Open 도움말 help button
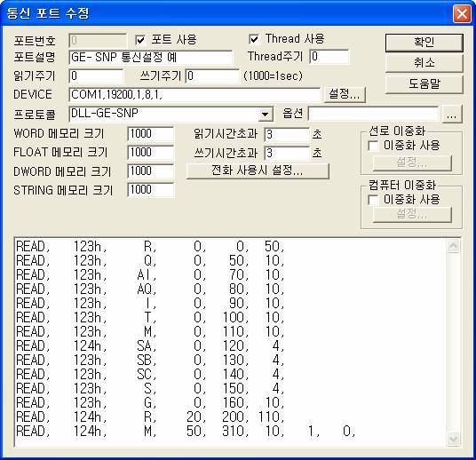Viewport: 476px width, 460px height. pos(424,84)
